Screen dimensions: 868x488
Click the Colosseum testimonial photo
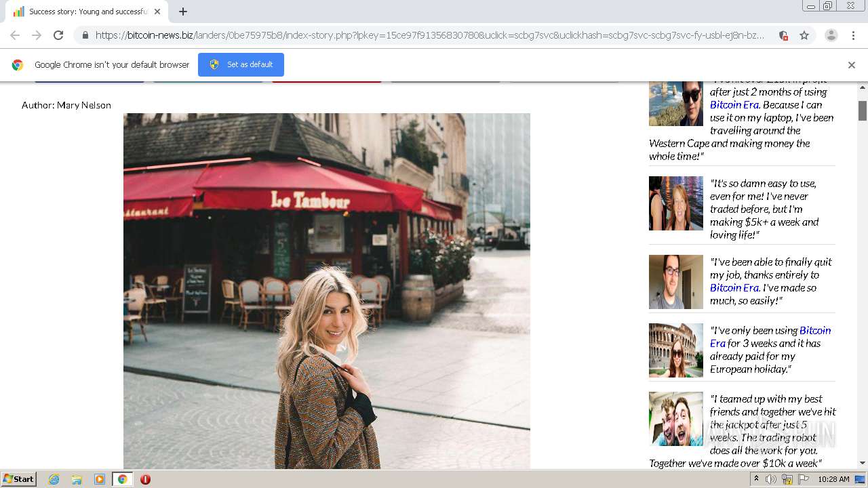[676, 350]
